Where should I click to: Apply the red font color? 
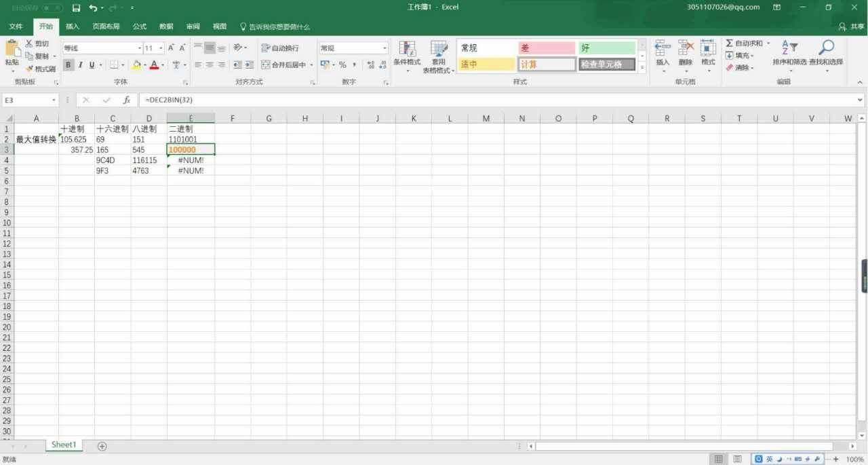154,65
